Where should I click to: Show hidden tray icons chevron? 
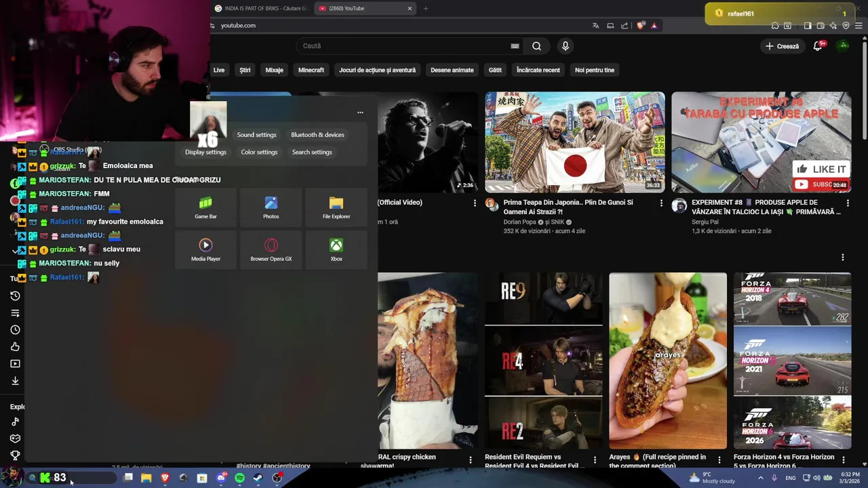click(760, 478)
